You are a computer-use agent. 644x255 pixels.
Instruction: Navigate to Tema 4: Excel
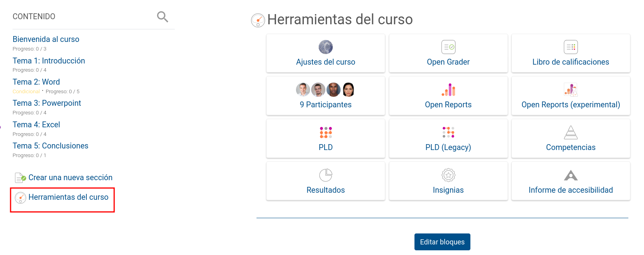pyautogui.click(x=36, y=125)
